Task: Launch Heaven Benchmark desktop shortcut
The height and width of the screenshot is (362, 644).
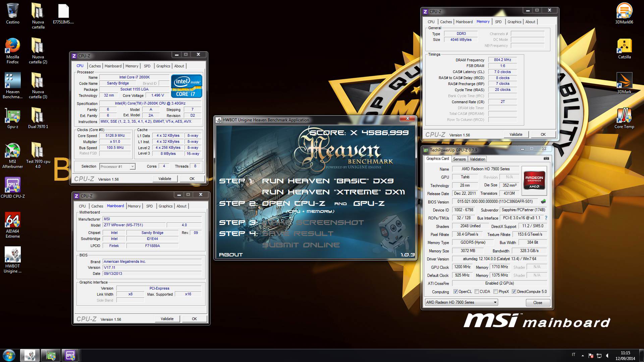Action: [x=13, y=85]
